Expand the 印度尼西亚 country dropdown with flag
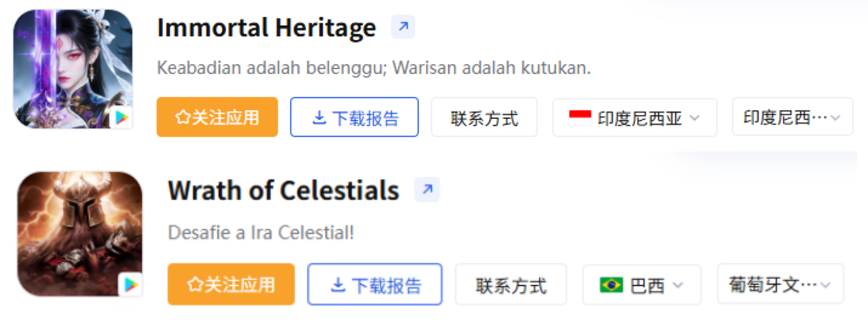 point(635,117)
